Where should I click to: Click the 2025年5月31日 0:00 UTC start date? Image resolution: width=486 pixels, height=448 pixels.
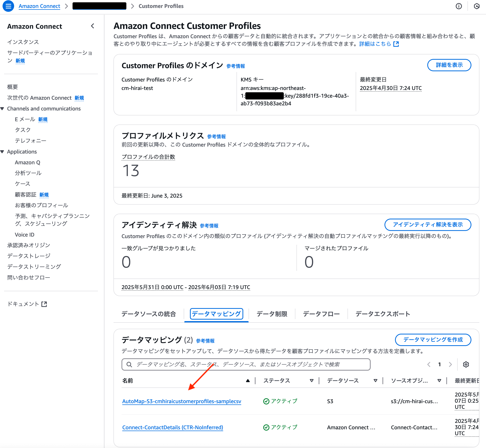[x=153, y=287]
